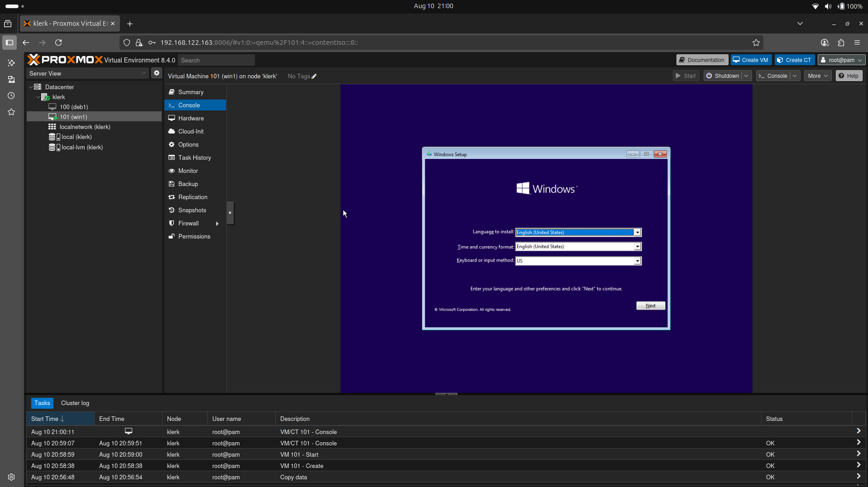
Task: Open the root@pam user menu
Action: coord(841,59)
